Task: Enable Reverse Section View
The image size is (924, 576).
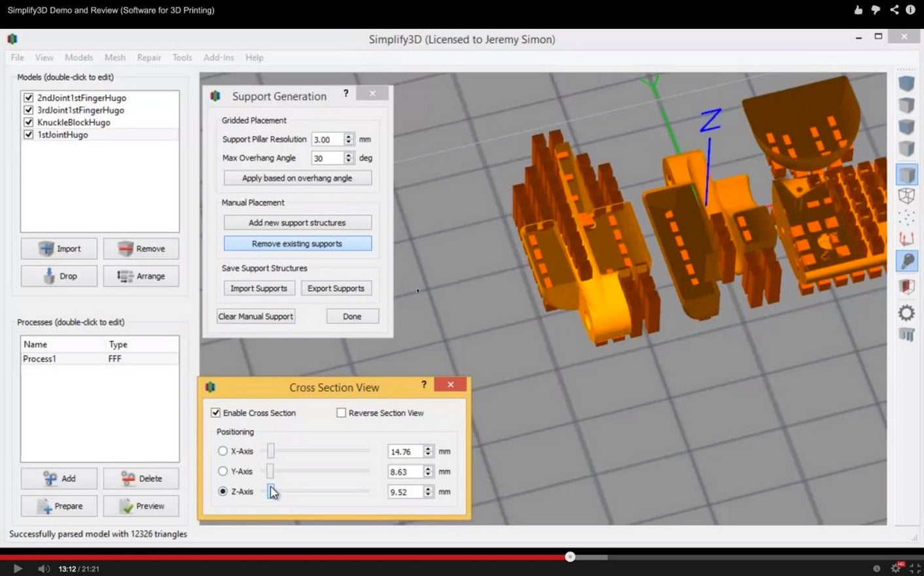Action: 341,412
